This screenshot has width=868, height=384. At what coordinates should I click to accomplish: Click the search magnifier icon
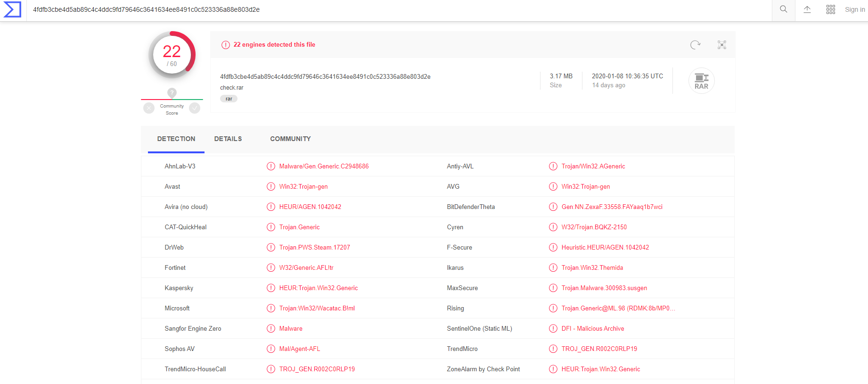pos(783,9)
